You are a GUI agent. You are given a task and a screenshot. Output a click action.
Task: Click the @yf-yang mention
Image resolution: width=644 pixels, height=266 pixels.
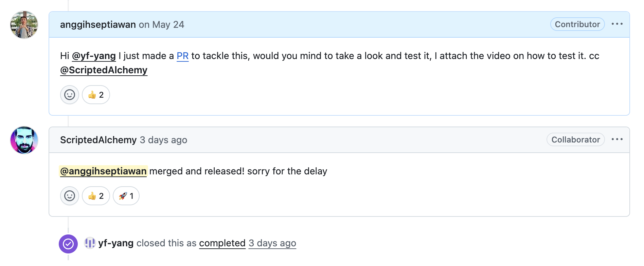(x=94, y=56)
